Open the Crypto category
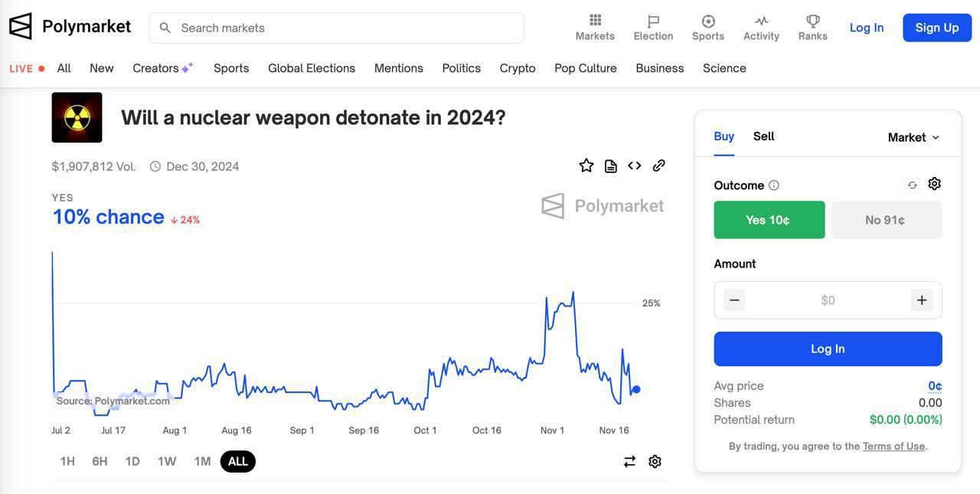This screenshot has width=980, height=494. coord(518,68)
